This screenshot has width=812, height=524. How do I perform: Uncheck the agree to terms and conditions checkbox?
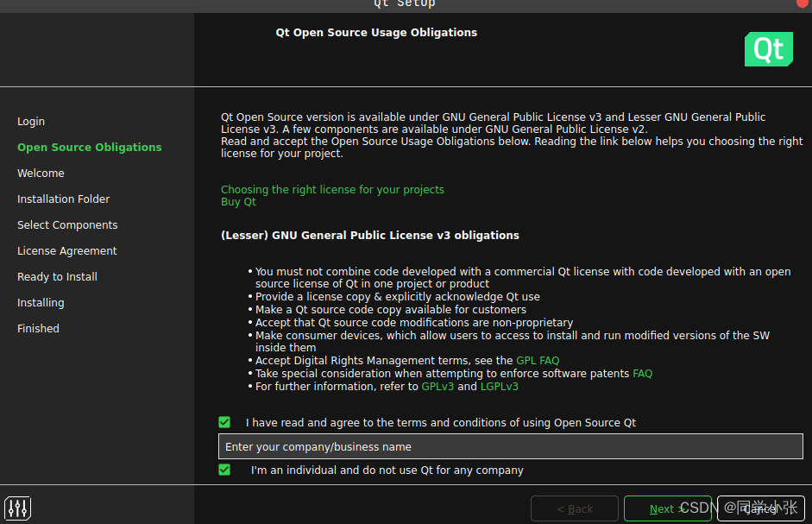click(x=224, y=422)
